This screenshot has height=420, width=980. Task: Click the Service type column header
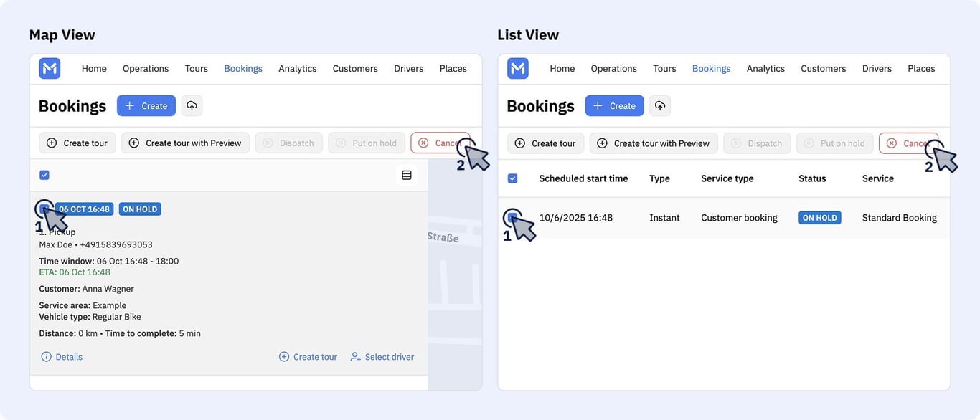pyautogui.click(x=727, y=178)
